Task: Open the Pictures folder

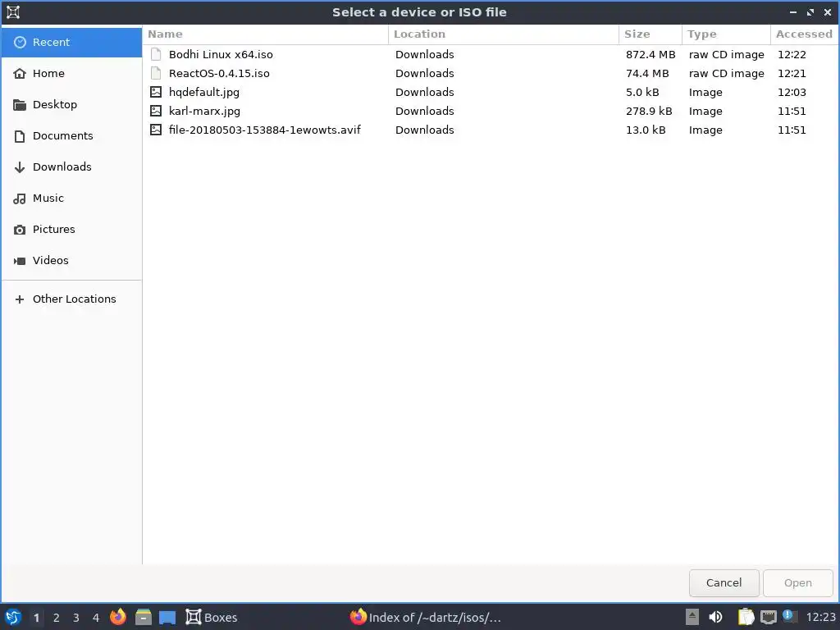Action: [x=72, y=230]
